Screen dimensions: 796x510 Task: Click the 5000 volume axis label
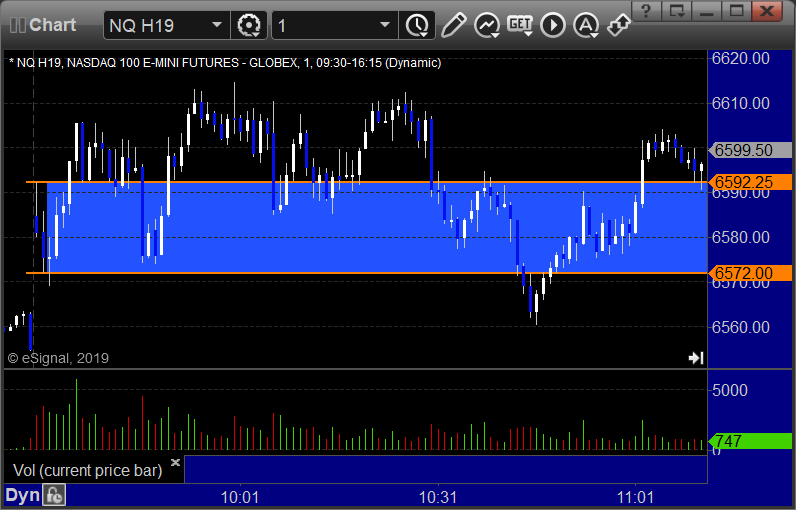[x=729, y=390]
